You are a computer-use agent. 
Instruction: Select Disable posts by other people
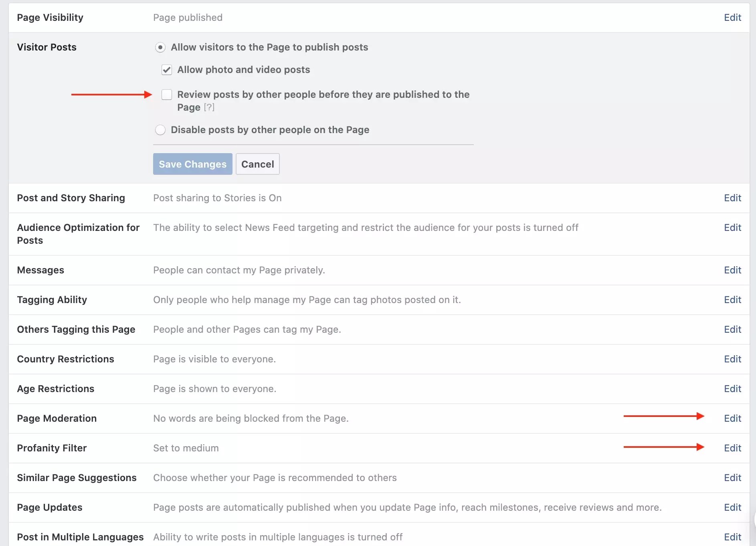[160, 130]
